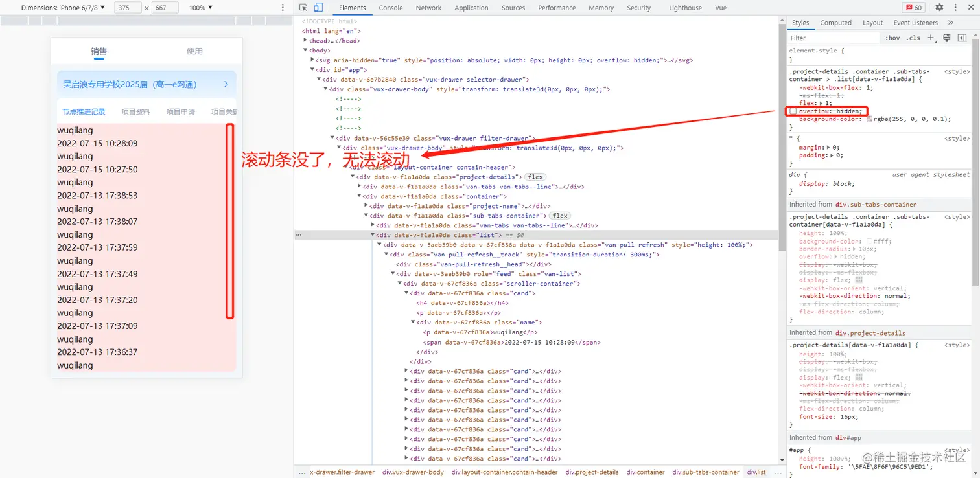Screen dimensions: 980x478
Task: Select the 项目申请 sub-tab
Action: click(x=180, y=111)
